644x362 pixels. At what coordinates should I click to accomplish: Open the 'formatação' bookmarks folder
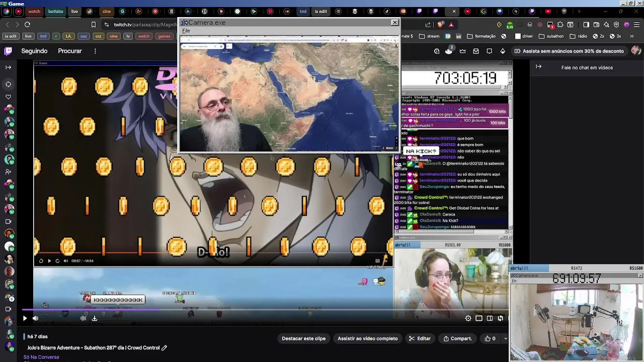[x=481, y=36]
